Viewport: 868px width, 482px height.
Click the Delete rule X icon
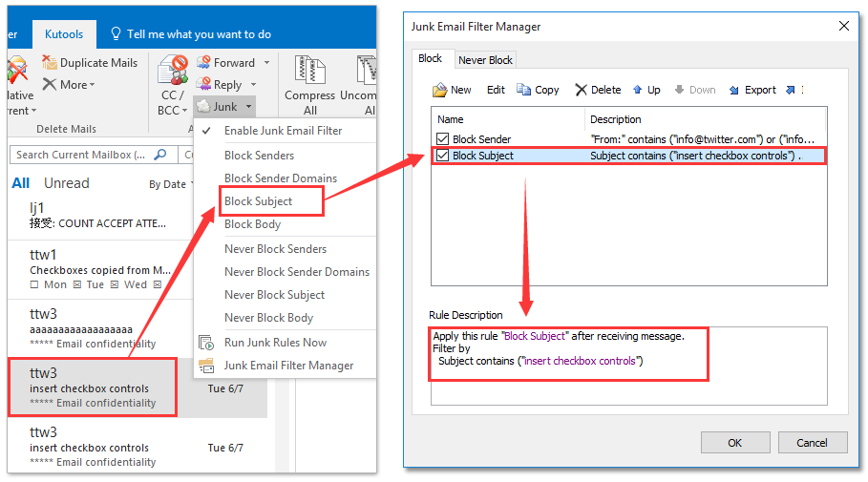[x=581, y=90]
